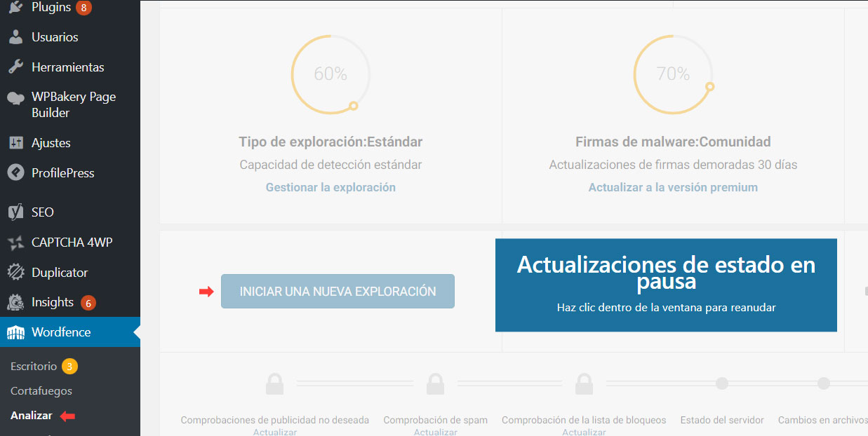Viewport: 868px width, 436px height.
Task: Click the Gestionar la exploración link
Action: click(330, 188)
